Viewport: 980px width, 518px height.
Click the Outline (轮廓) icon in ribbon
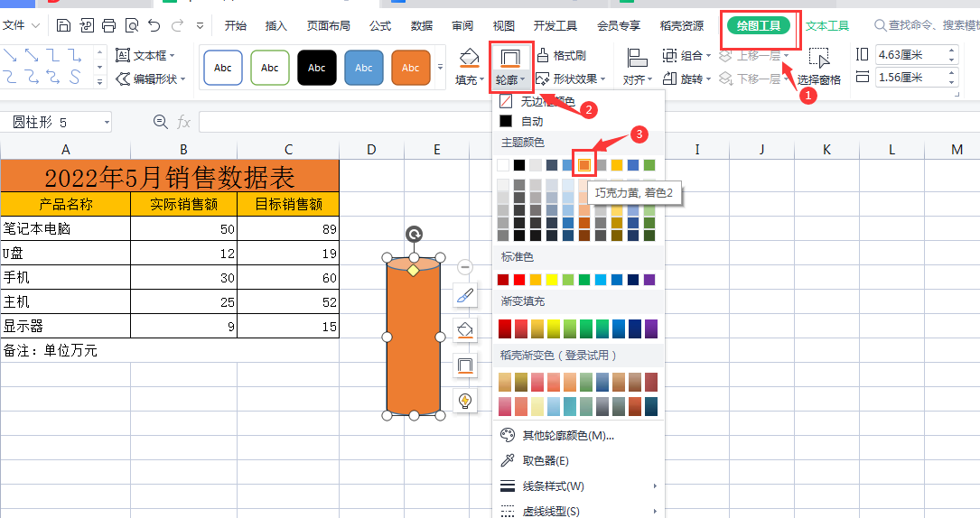[510, 60]
